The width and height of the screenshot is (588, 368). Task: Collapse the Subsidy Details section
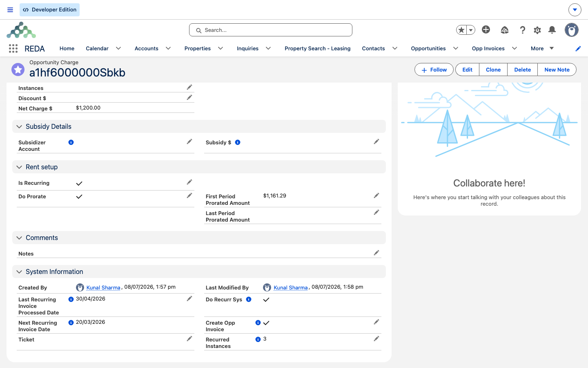(19, 127)
